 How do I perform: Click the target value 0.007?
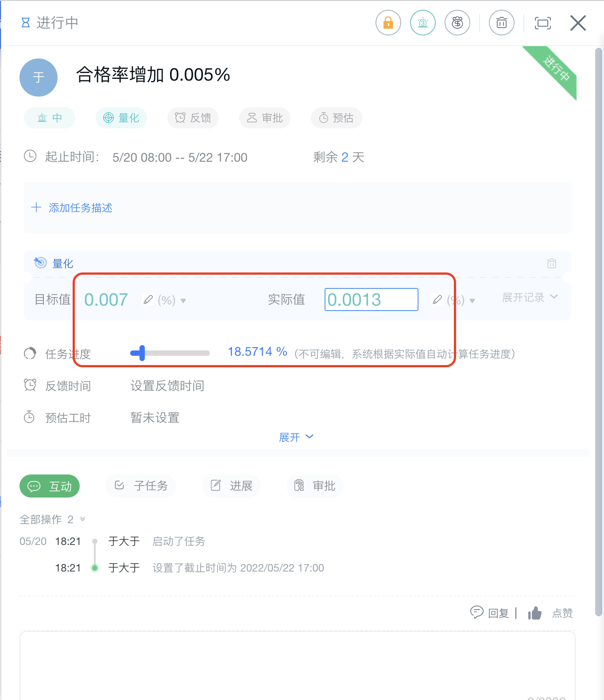(106, 300)
